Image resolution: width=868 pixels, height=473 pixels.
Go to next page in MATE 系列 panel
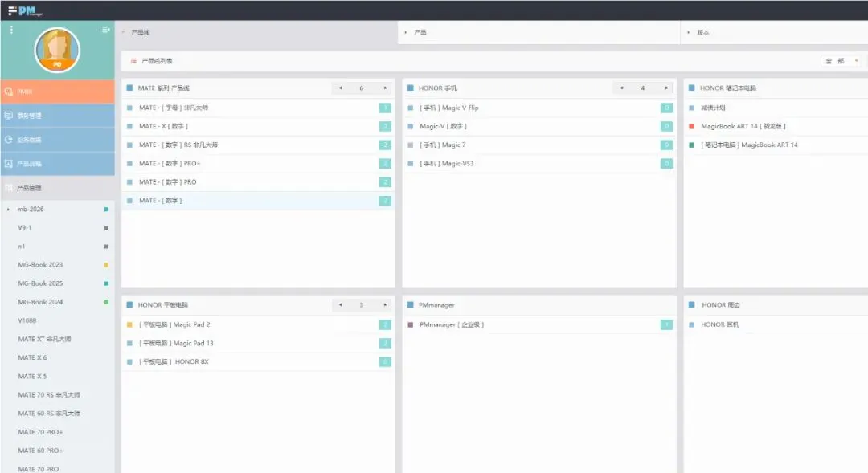click(x=385, y=88)
